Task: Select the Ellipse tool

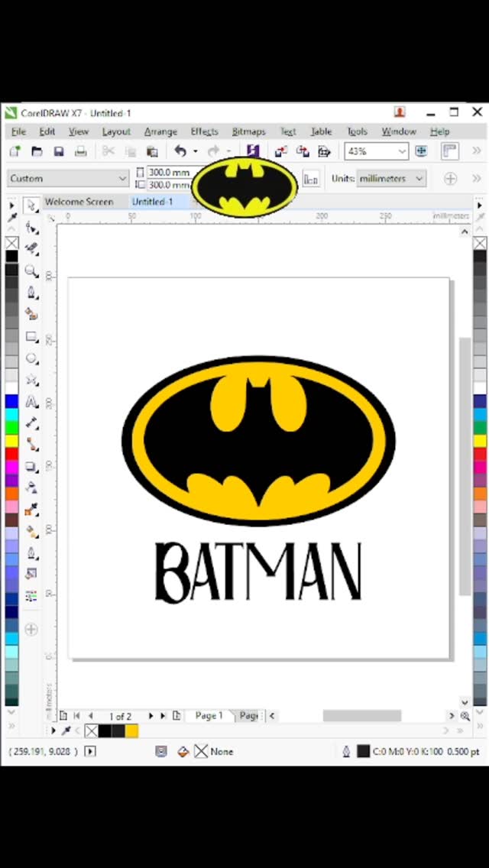Action: point(31,358)
